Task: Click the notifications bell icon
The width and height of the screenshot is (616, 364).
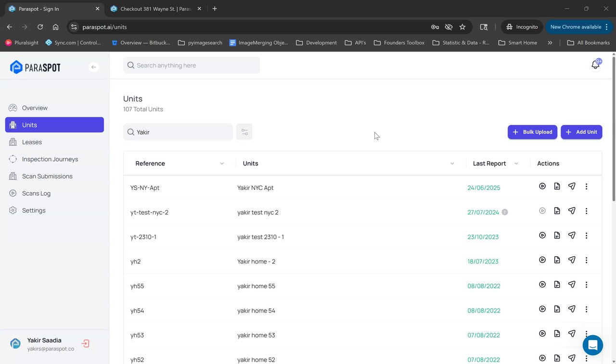Action: [595, 65]
